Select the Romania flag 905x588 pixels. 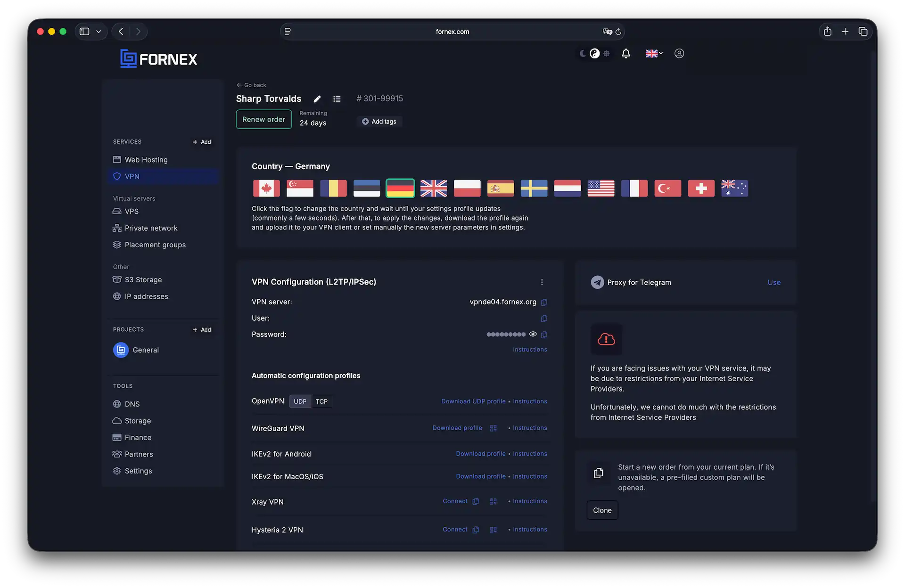tap(333, 188)
